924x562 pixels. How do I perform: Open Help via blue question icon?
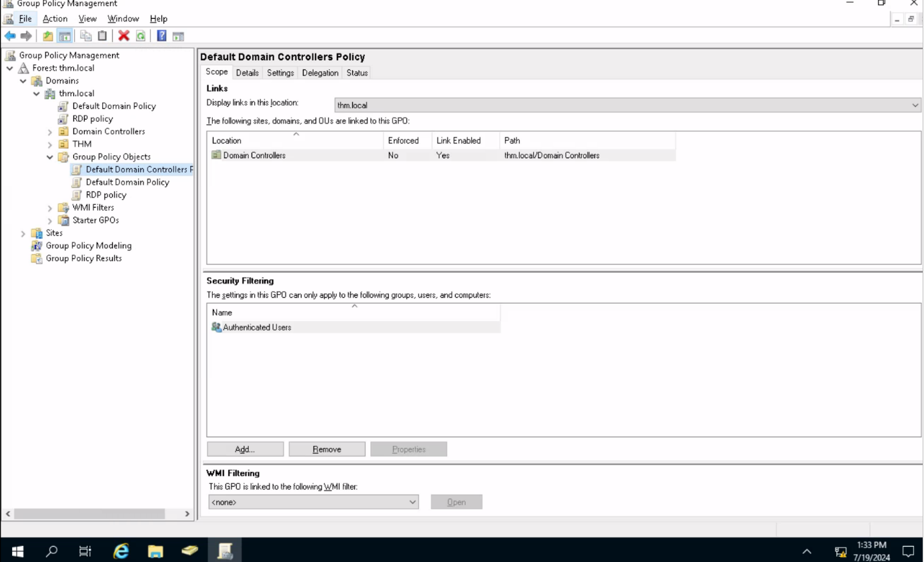[x=162, y=36]
